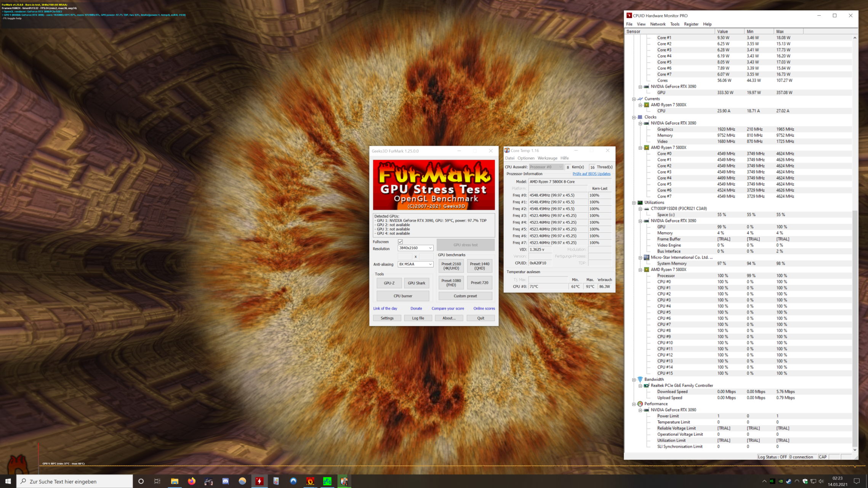Viewport: 868px width, 488px height.
Task: Run Preset:2160 (4K/UHD) benchmark
Action: pos(451,266)
